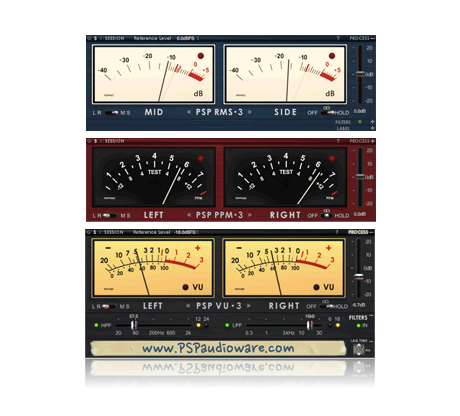Expand the PROCESS section in PPM-3

pos(372,141)
